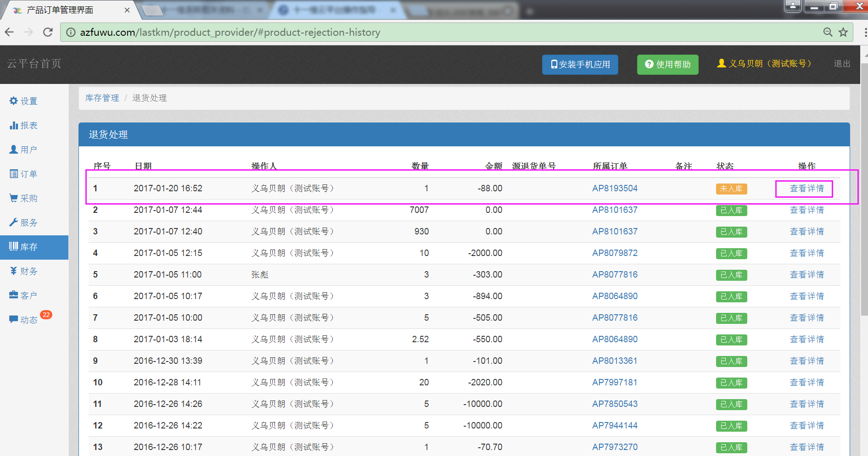Open order AP8101637 in row 2
The width and height of the screenshot is (868, 456).
point(615,210)
